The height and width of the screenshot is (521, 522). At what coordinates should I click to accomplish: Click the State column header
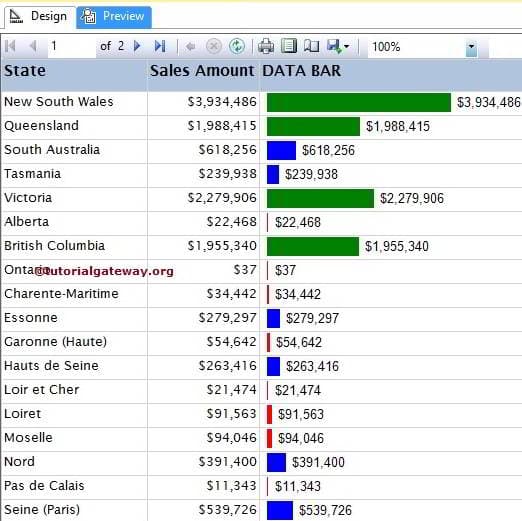(74, 75)
